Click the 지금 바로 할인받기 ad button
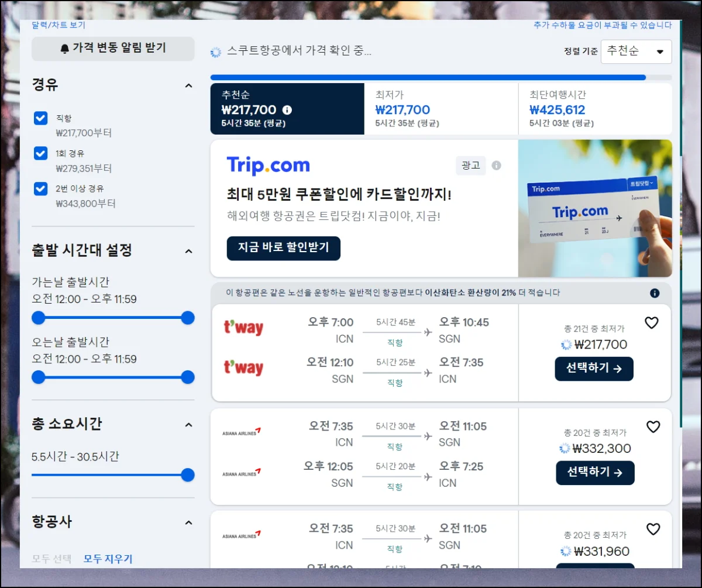The height and width of the screenshot is (588, 702). pos(284,248)
